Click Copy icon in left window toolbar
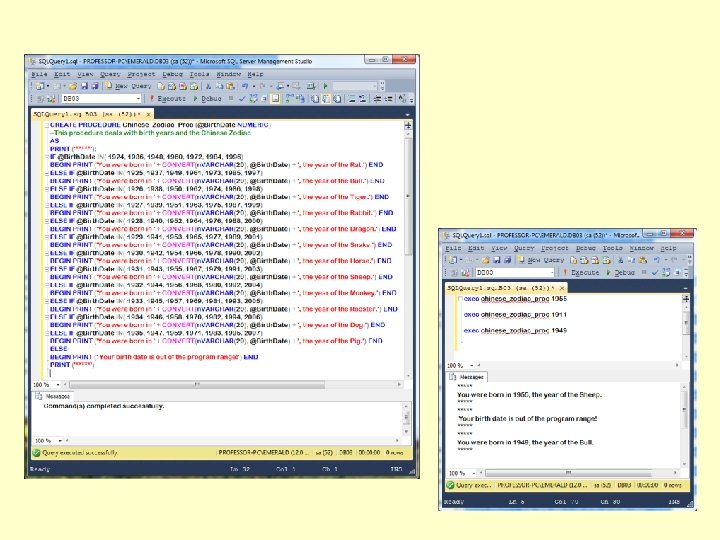 coord(219,86)
